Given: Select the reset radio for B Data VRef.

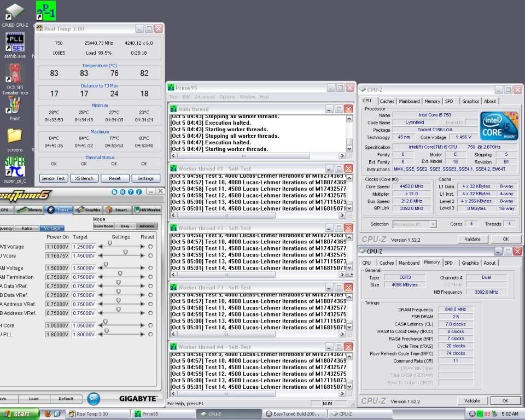Looking at the screenshot, I should tap(150, 295).
